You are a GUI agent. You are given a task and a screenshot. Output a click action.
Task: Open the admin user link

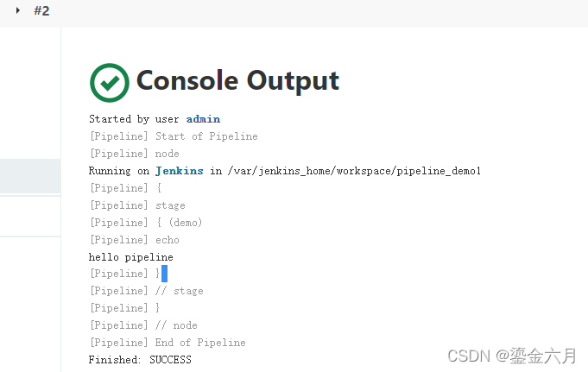point(203,119)
